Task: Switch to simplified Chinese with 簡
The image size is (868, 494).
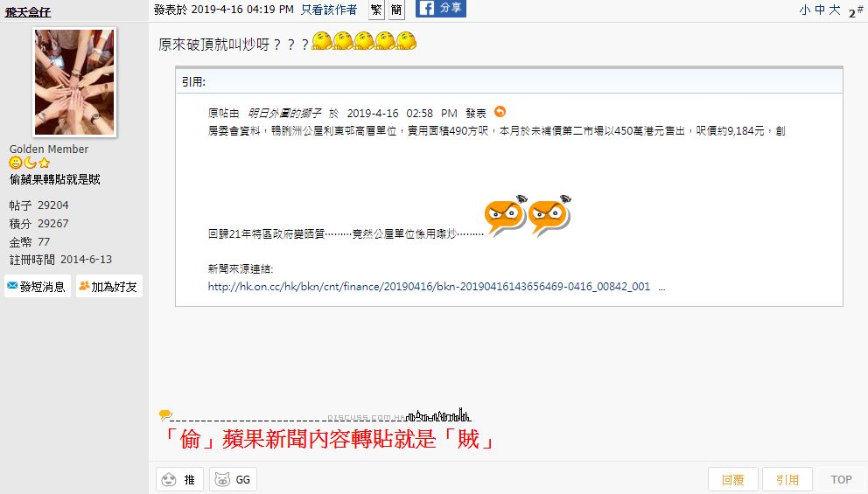Action: [x=396, y=10]
